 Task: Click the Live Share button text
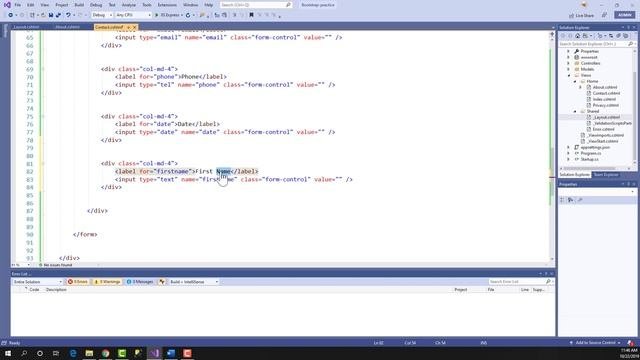click(584, 16)
